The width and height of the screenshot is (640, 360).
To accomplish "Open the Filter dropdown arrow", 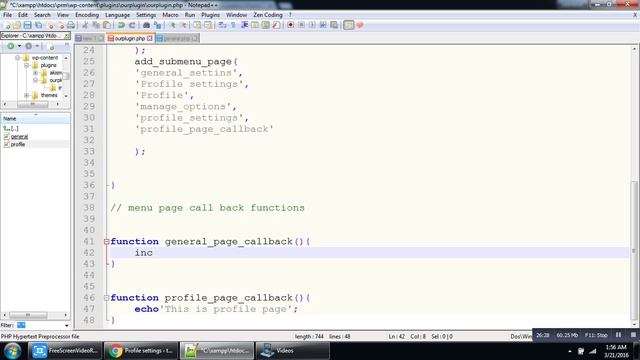I will coord(67,326).
